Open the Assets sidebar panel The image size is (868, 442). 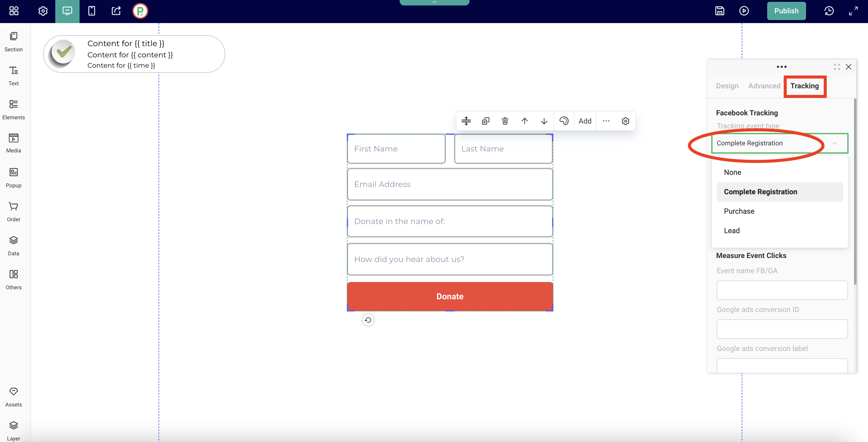point(13,397)
